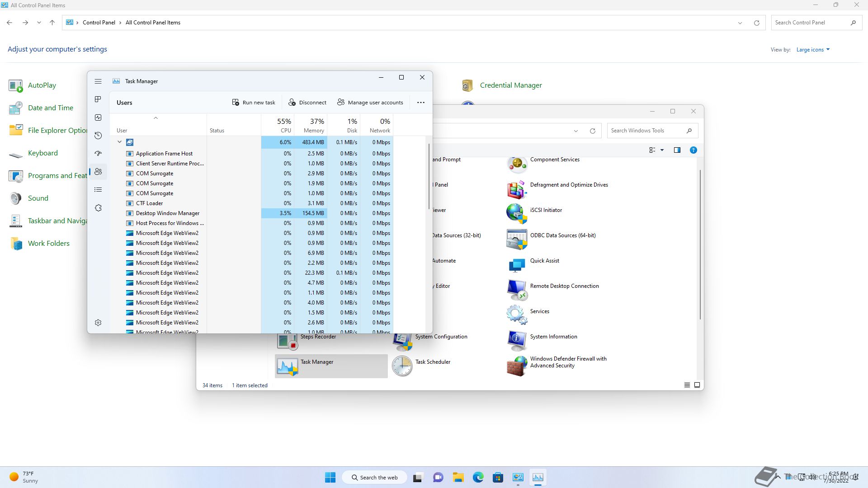This screenshot has width=868, height=488.
Task: Toggle preview pane in Windows Tools
Action: click(677, 150)
